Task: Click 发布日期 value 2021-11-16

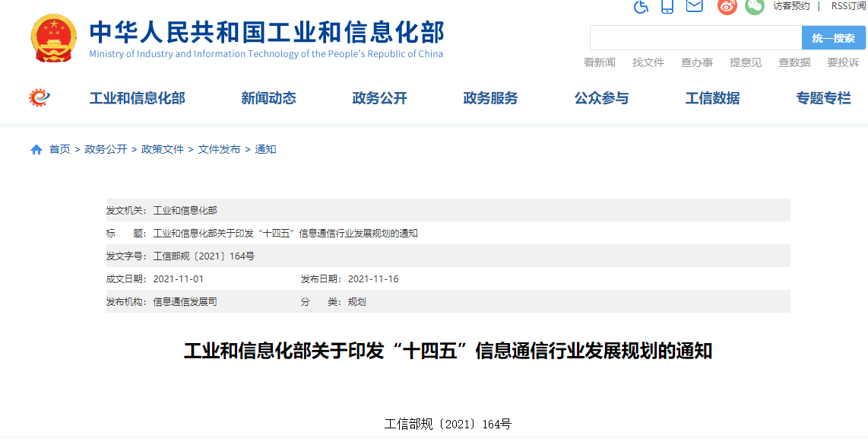Action: (373, 278)
